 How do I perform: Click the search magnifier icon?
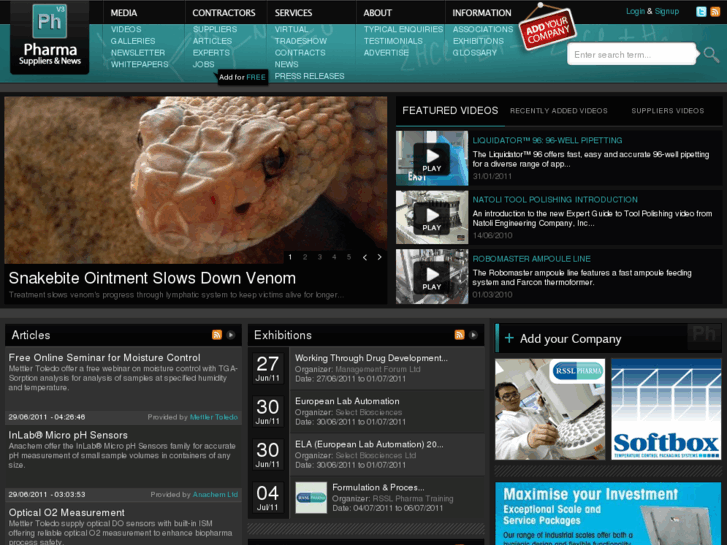[711, 55]
